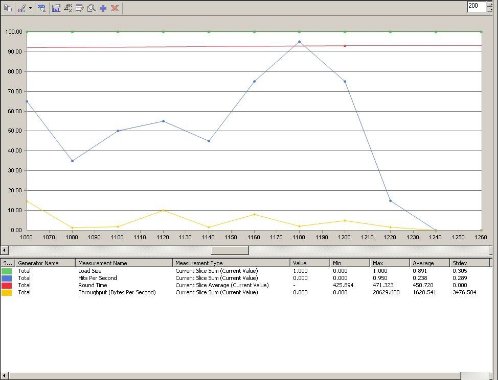Sort by the Average column header

pyautogui.click(x=430, y=263)
